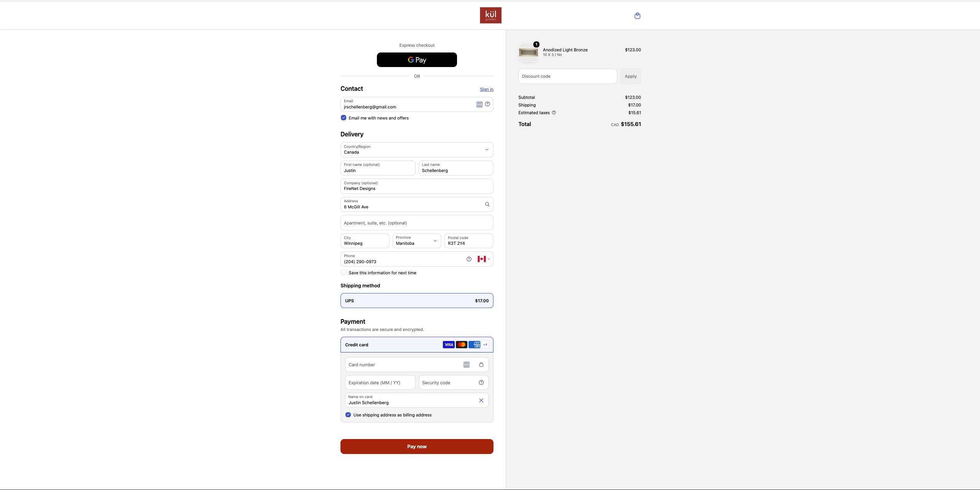Click the kül grilles store logo
The width and height of the screenshot is (980, 490).
(490, 15)
